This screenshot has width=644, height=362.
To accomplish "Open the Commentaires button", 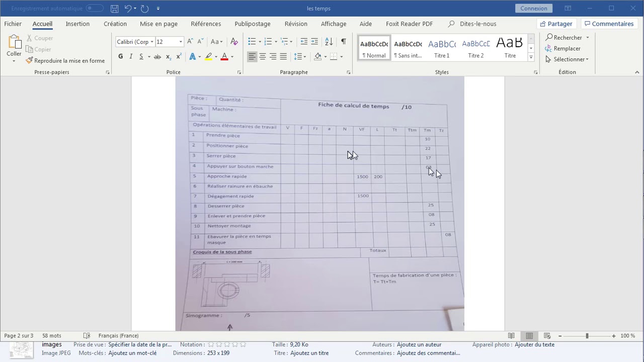I will [x=608, y=24].
